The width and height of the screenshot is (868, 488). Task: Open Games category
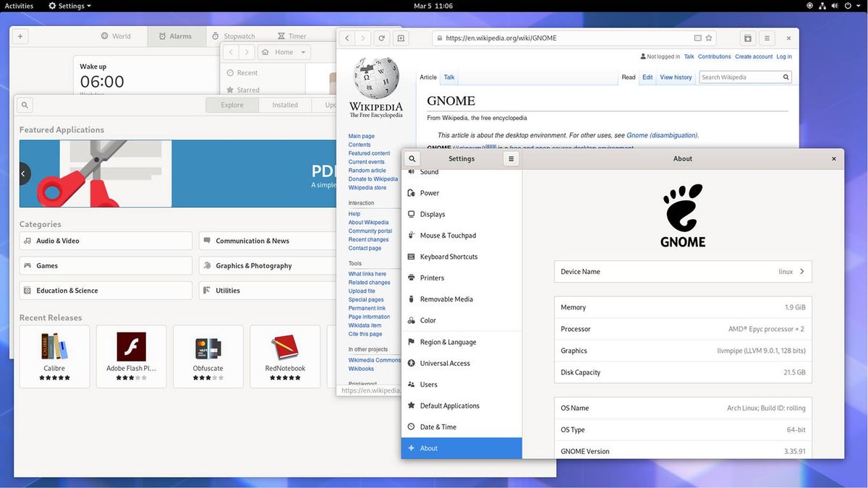(106, 265)
